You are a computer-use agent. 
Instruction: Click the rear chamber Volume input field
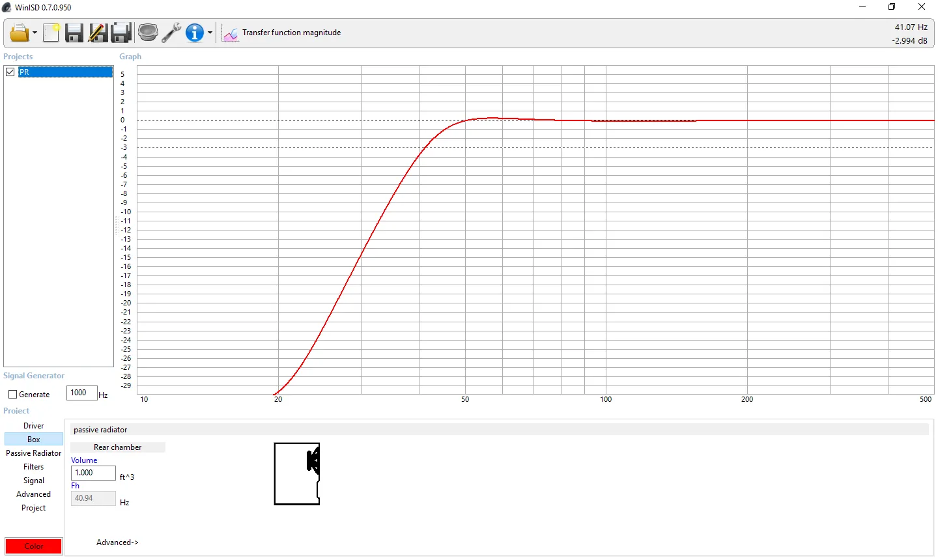[93, 473]
